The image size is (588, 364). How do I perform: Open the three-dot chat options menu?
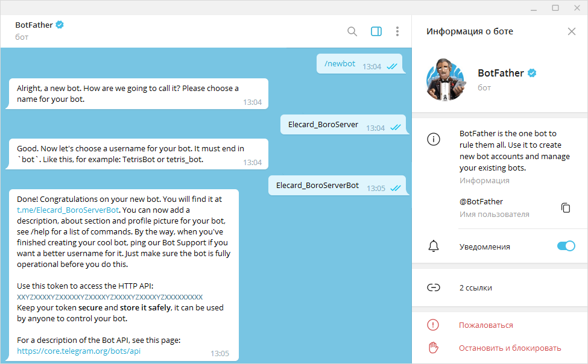click(x=397, y=31)
